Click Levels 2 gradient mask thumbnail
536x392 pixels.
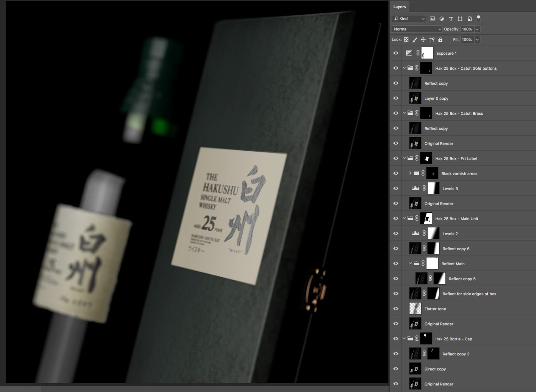[433, 234]
